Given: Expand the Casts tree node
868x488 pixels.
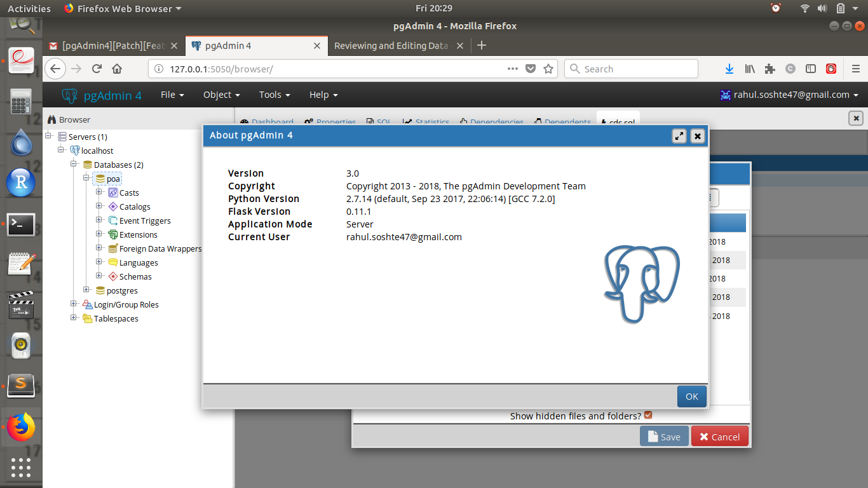Looking at the screenshot, I should coord(99,193).
